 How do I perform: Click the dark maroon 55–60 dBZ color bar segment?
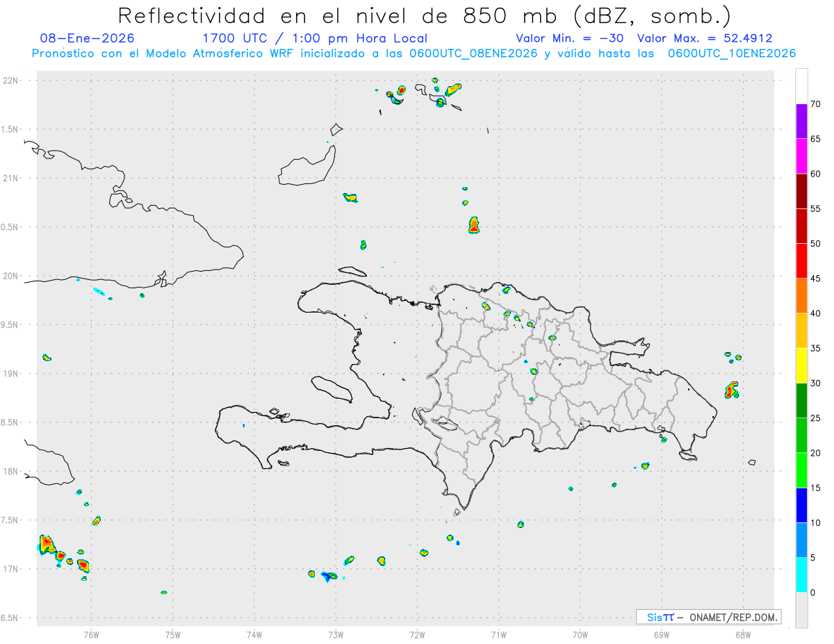(x=801, y=191)
